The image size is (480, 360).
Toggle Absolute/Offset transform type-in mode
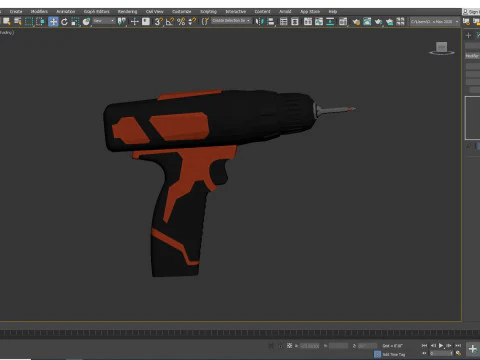tap(289, 346)
